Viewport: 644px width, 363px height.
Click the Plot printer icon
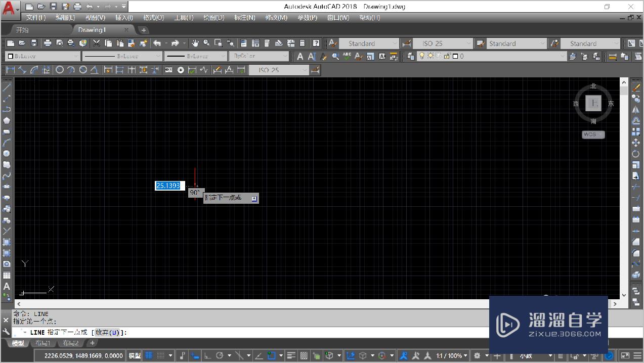click(x=47, y=43)
